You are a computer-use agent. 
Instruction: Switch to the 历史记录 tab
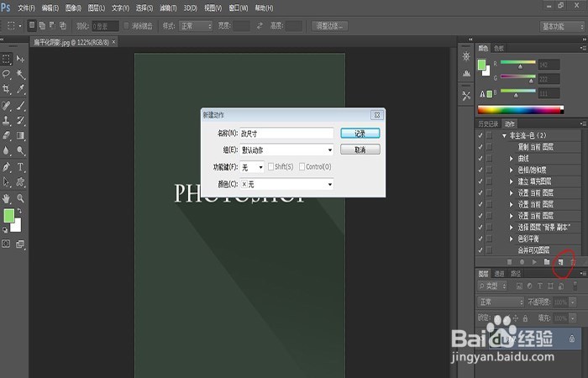[488, 123]
